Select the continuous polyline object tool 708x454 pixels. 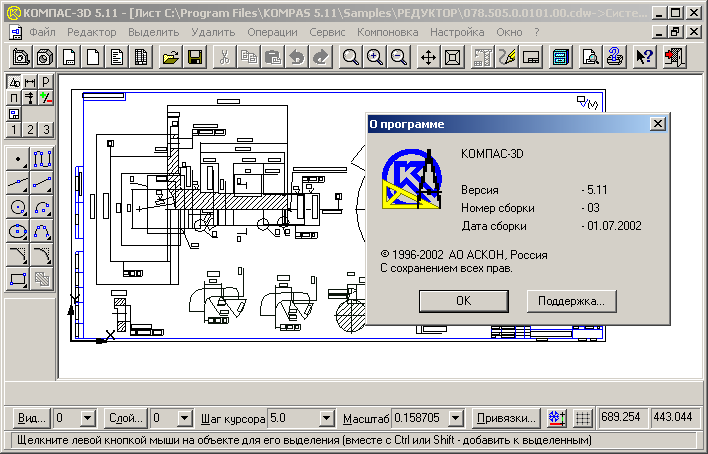coord(42,159)
